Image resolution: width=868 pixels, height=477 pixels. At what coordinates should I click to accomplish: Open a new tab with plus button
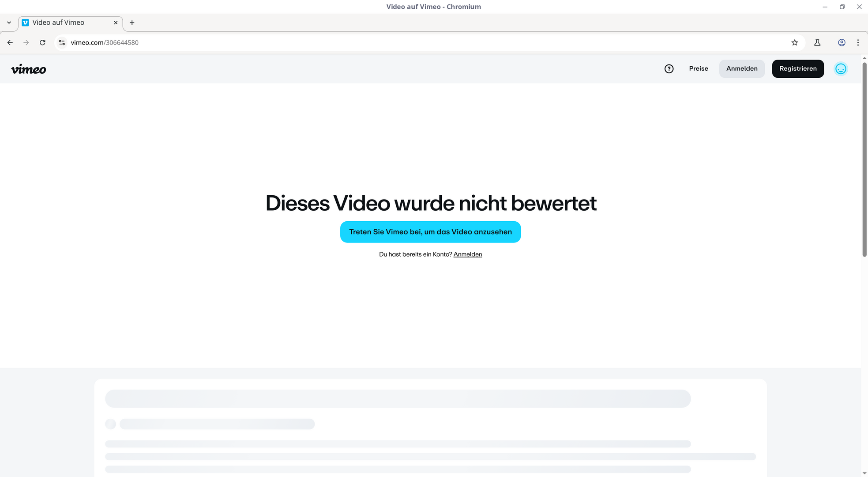(x=132, y=23)
